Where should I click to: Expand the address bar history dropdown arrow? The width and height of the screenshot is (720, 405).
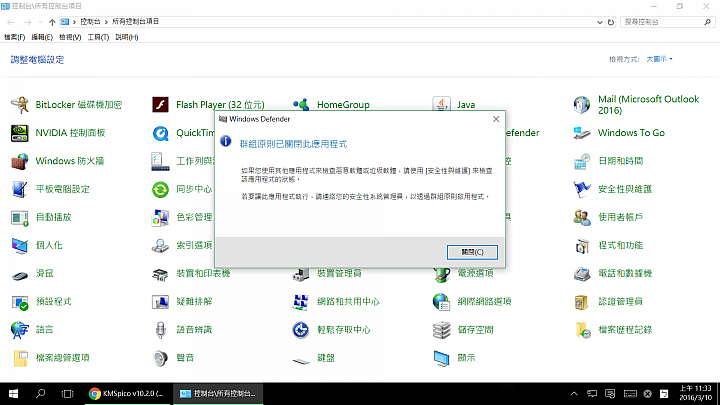600,22
